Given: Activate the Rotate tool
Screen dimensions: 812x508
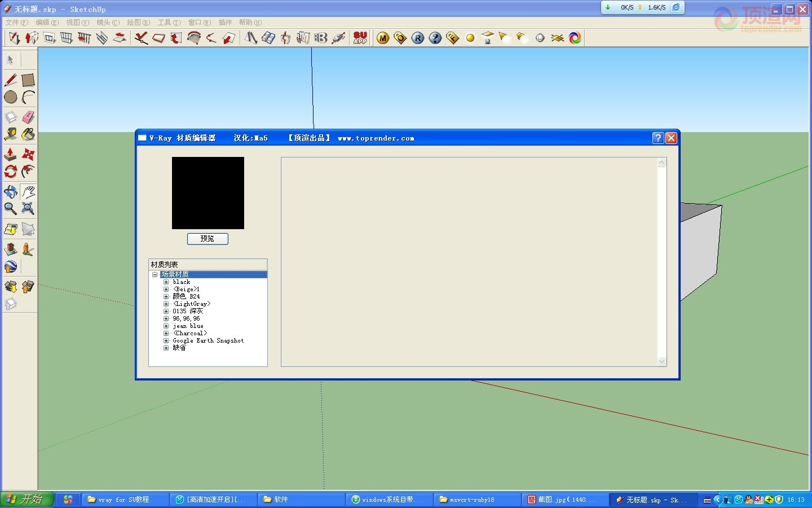Looking at the screenshot, I should coord(11,171).
